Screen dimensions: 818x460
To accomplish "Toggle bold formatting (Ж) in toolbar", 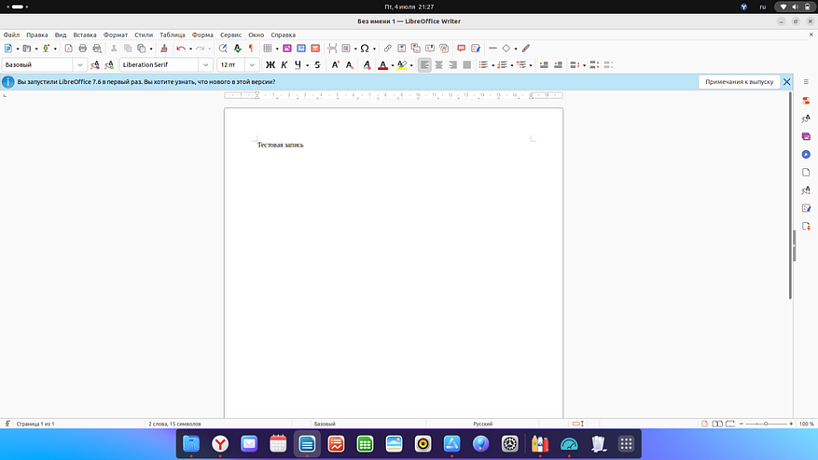I will tap(270, 65).
